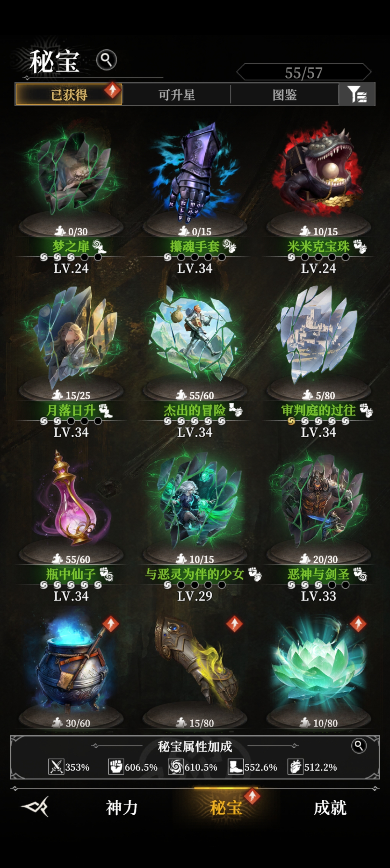Tap the 55/57 collection counter

[304, 72]
